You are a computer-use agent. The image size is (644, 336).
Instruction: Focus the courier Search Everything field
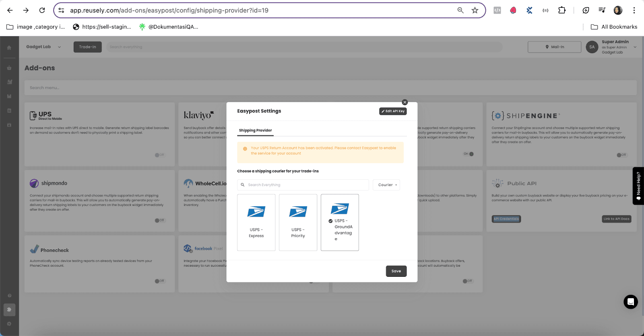[x=303, y=185]
